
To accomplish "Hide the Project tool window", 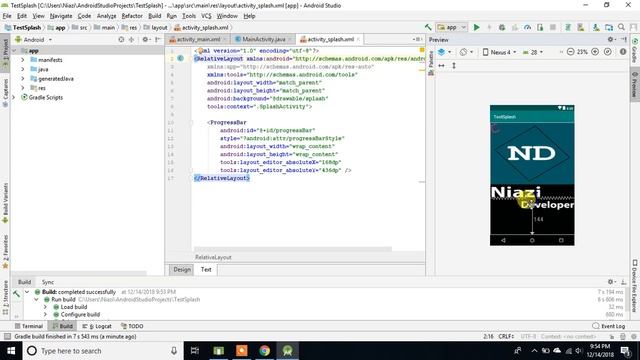I will point(158,40).
